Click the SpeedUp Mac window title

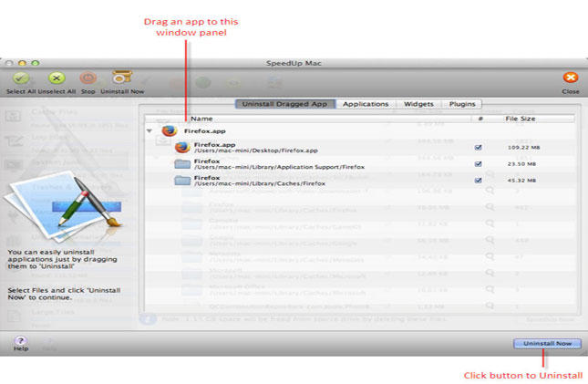294,63
